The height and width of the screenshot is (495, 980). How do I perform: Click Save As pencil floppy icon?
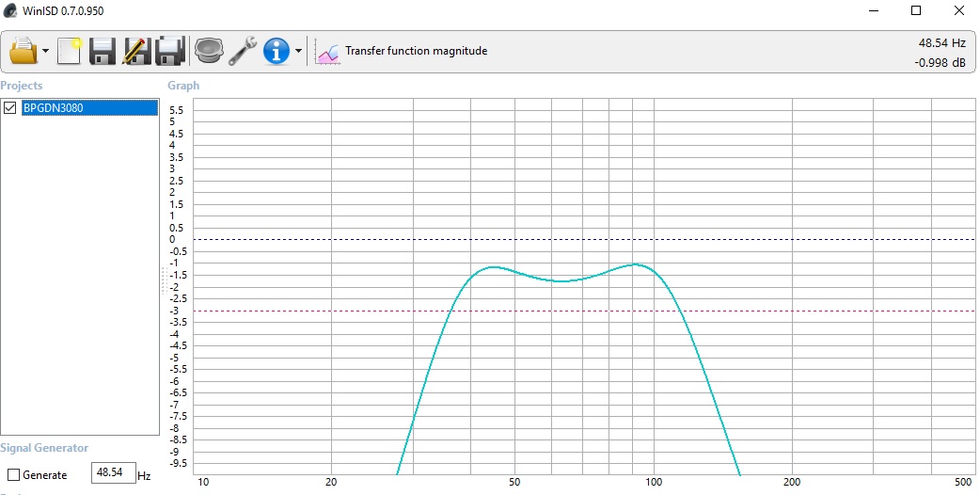pyautogui.click(x=136, y=51)
